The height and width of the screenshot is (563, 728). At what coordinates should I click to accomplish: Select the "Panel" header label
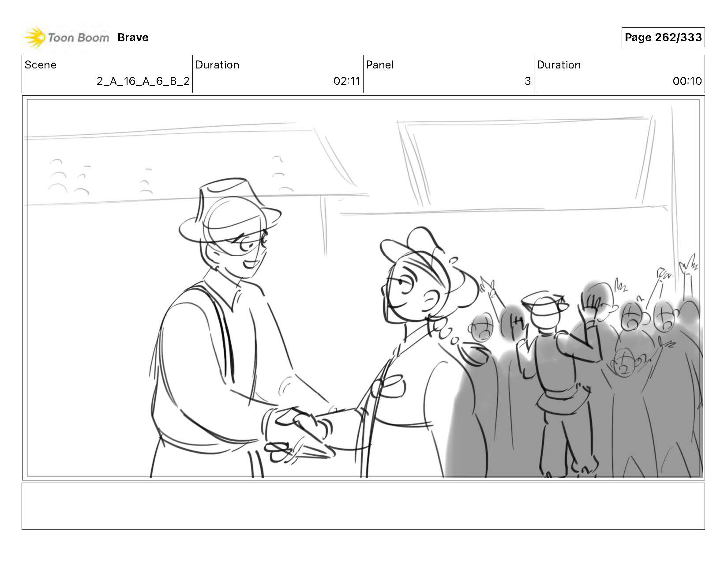point(379,65)
